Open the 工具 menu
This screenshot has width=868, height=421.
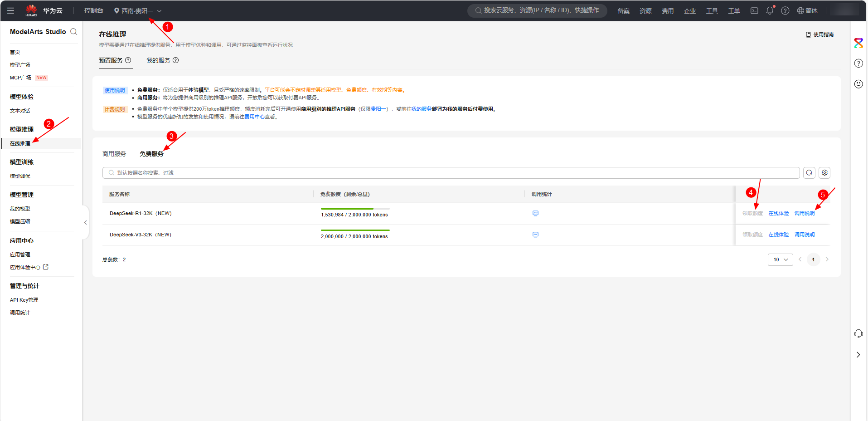[x=712, y=11]
